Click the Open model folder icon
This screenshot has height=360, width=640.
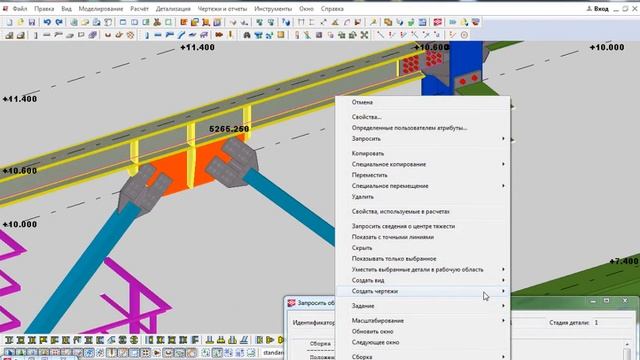pos(20,22)
